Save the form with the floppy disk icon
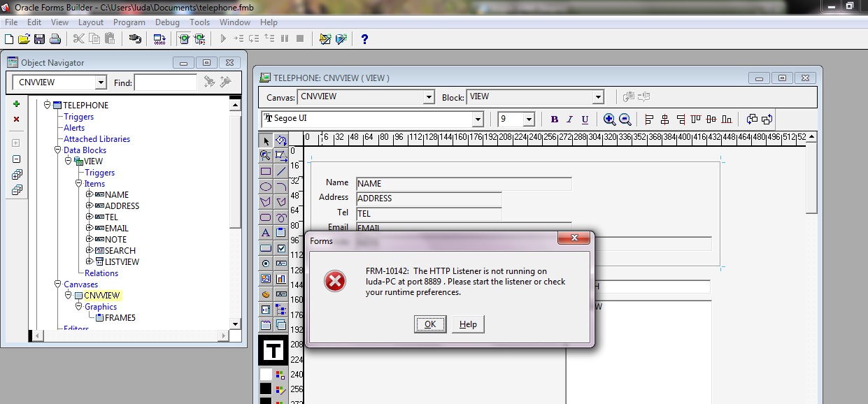Image resolution: width=868 pixels, height=404 pixels. click(x=39, y=38)
